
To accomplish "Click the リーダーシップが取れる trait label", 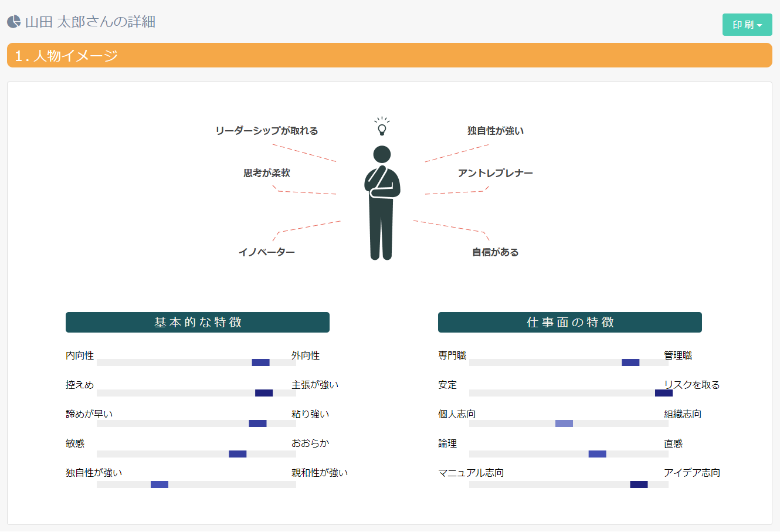I will point(267,131).
